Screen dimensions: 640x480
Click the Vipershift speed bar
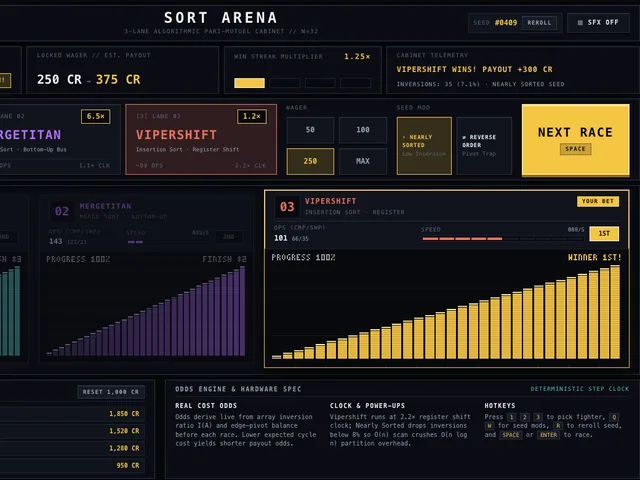point(502,239)
